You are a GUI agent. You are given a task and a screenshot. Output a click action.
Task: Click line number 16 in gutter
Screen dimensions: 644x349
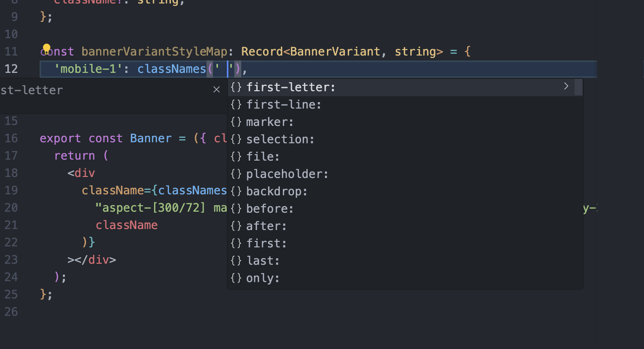tap(11, 138)
